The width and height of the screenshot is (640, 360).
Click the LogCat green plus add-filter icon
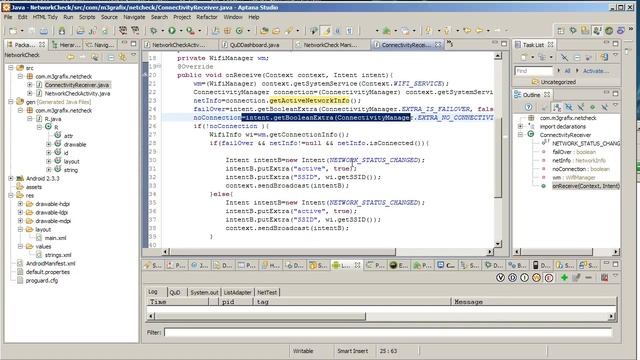point(564,278)
